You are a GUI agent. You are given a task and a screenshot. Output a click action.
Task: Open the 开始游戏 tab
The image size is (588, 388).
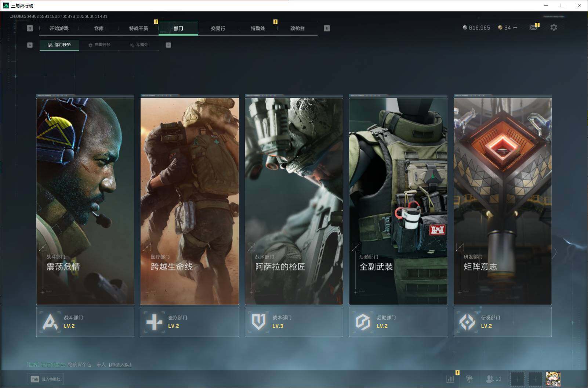(59, 28)
